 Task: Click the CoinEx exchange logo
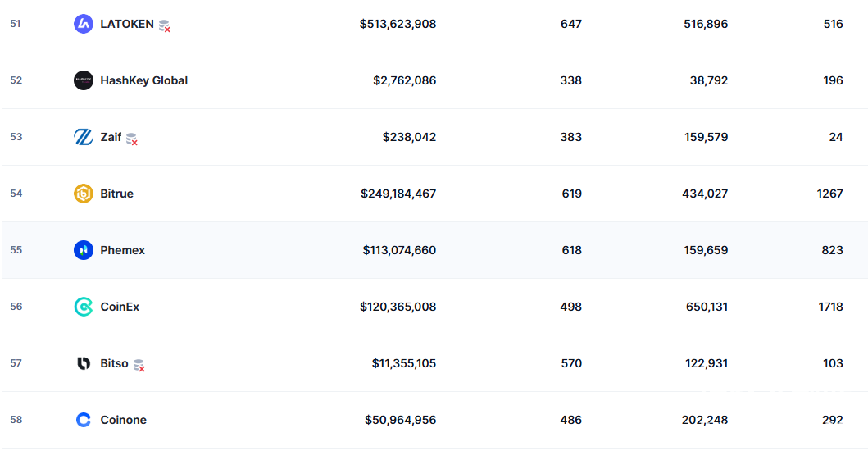pyautogui.click(x=84, y=307)
